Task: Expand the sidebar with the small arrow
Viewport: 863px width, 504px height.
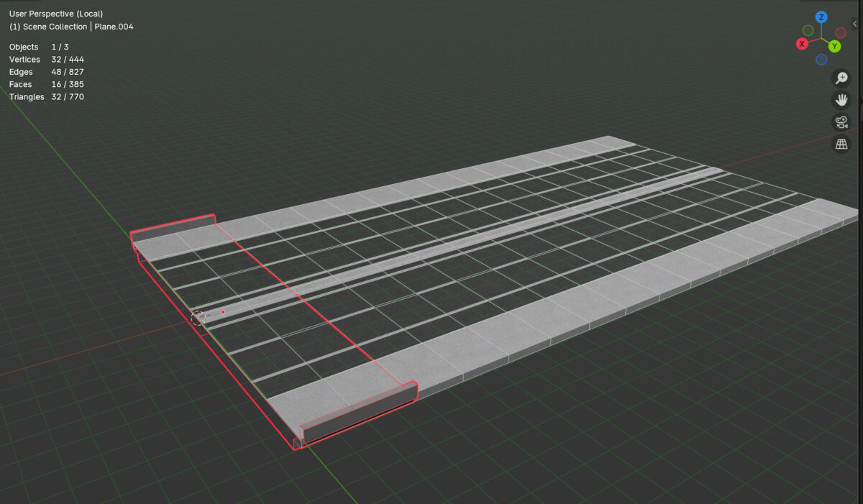Action: 855,24
